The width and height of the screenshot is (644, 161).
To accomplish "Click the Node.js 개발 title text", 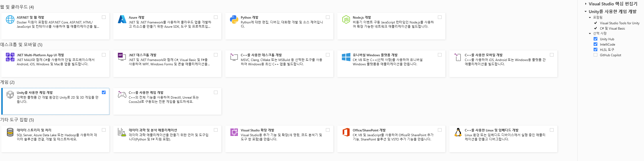I will click(362, 17).
